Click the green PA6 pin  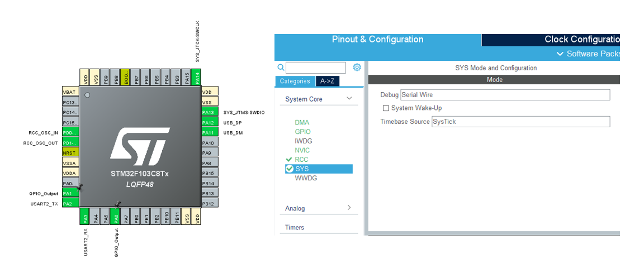pyautogui.click(x=116, y=217)
